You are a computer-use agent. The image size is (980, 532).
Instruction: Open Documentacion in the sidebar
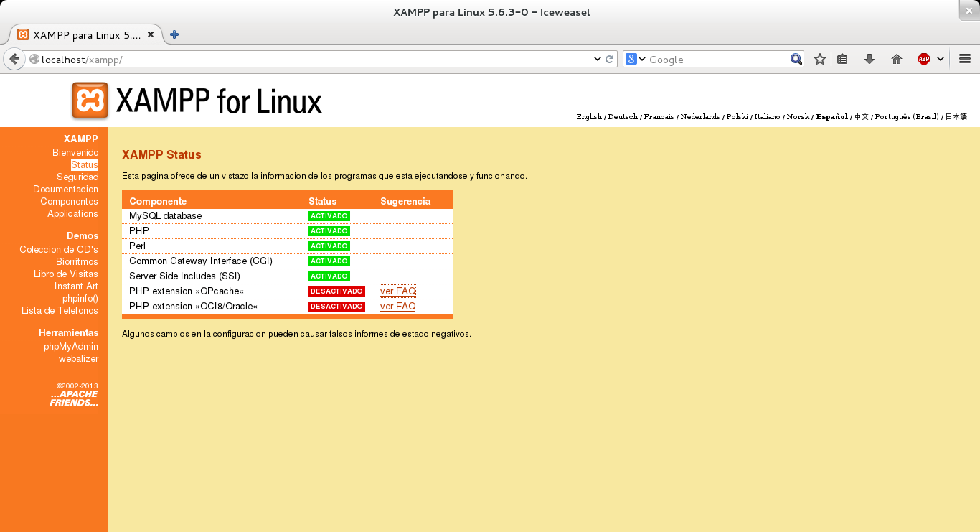tap(65, 190)
